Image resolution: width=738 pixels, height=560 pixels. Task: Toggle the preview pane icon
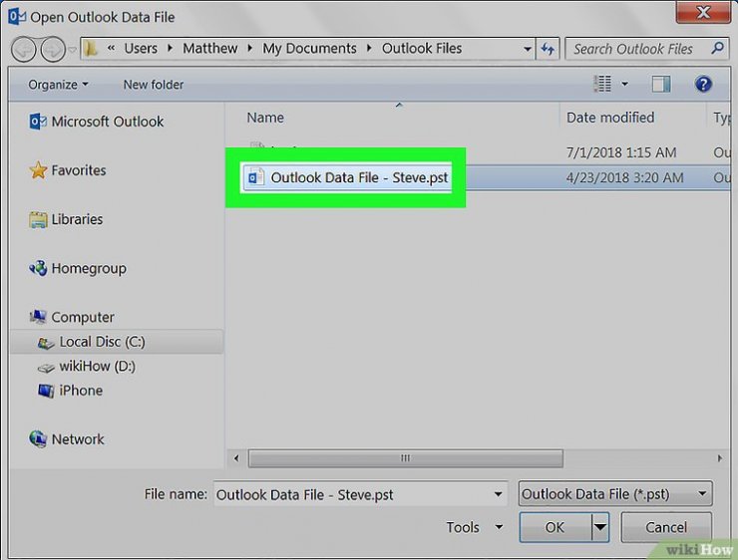[661, 84]
